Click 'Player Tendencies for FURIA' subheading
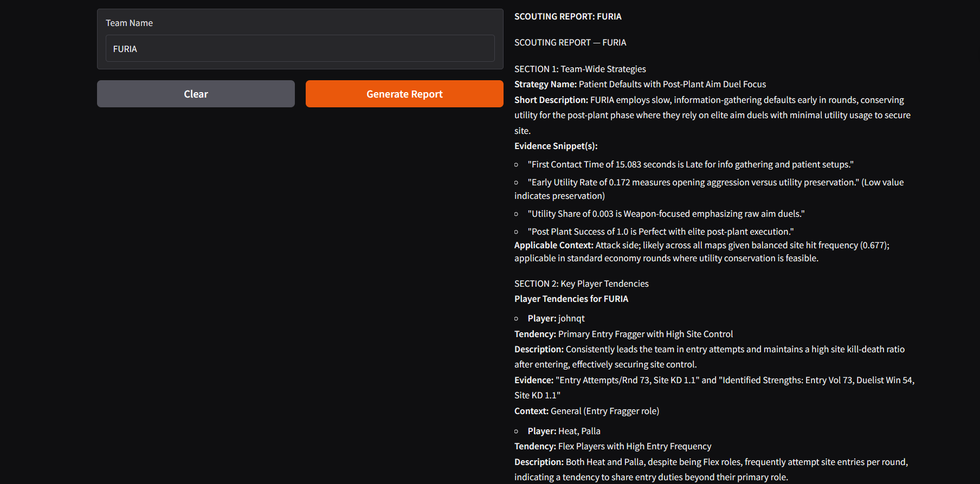 pos(571,299)
